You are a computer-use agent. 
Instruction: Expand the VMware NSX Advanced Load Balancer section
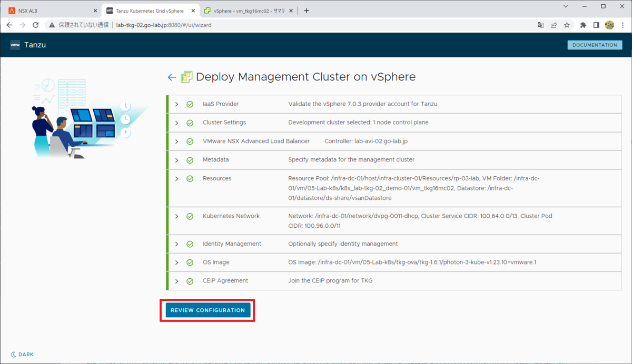click(x=177, y=141)
